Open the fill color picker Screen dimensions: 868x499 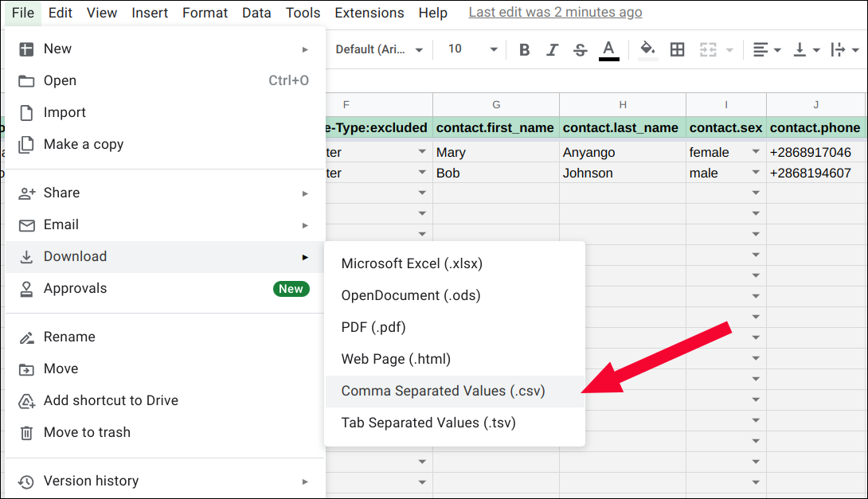pyautogui.click(x=647, y=50)
